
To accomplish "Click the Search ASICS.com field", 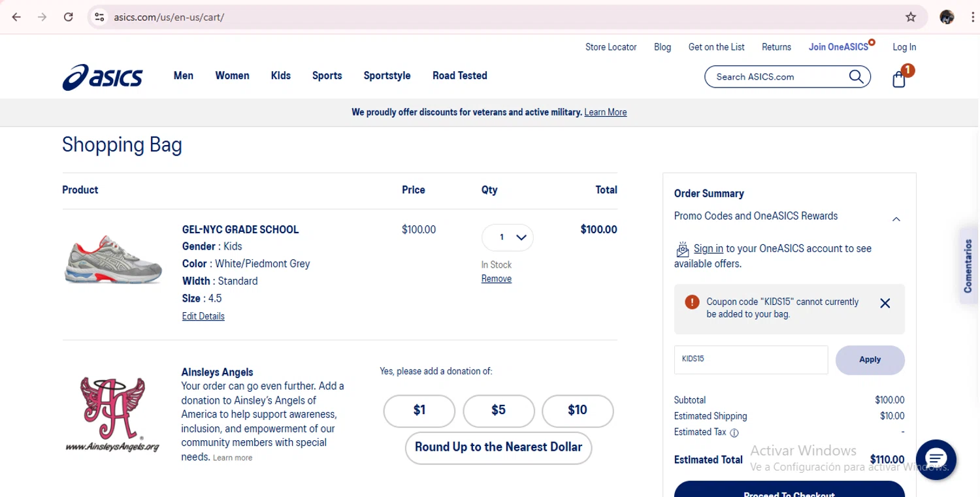I will (x=777, y=77).
